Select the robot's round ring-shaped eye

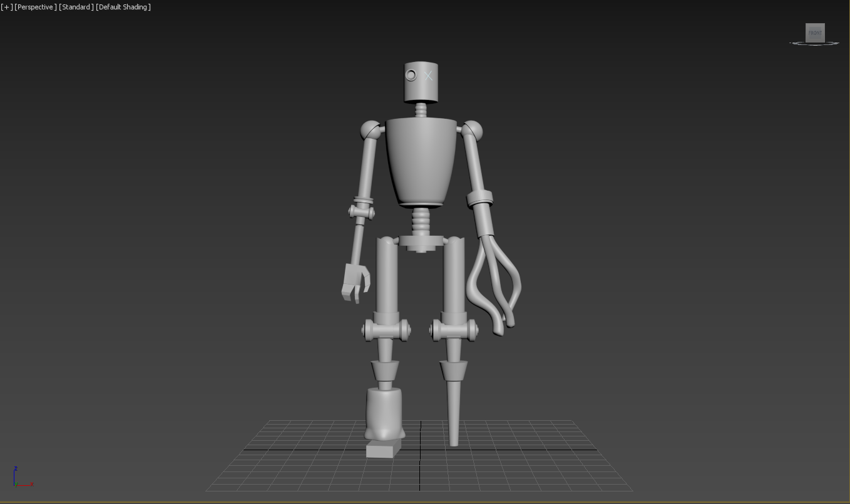tap(411, 76)
